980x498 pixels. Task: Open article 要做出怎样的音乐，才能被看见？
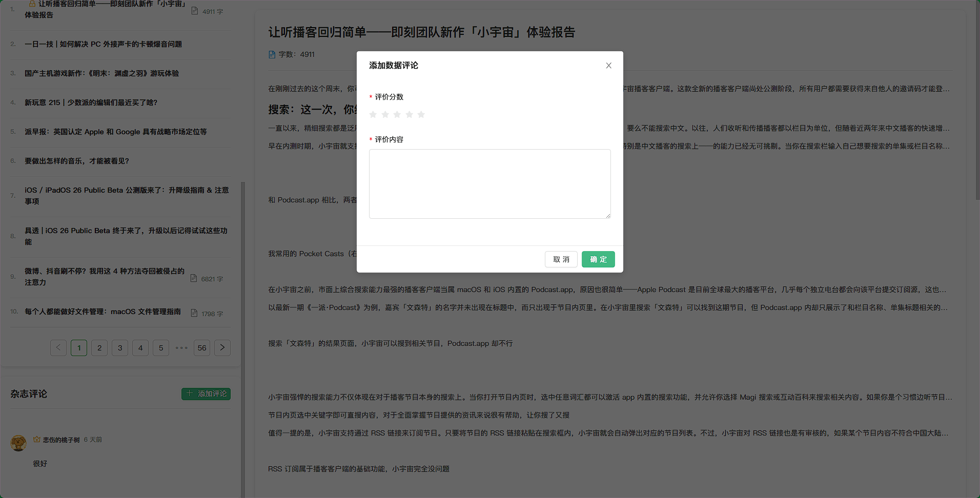77,161
